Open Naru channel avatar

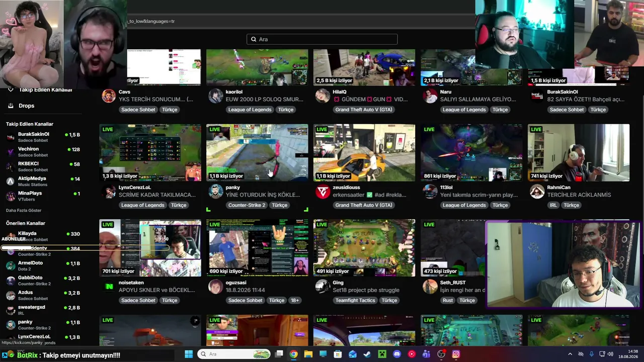[x=430, y=96]
